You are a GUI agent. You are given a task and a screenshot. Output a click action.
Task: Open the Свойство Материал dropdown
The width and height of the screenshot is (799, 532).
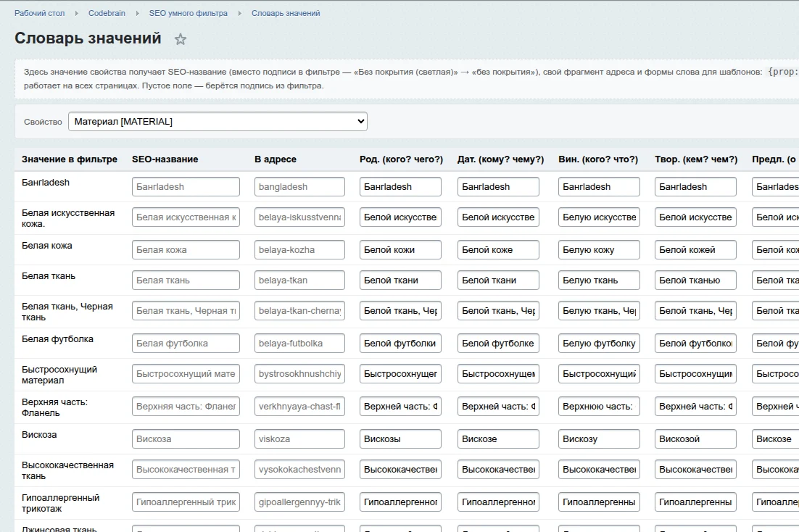[x=218, y=121]
